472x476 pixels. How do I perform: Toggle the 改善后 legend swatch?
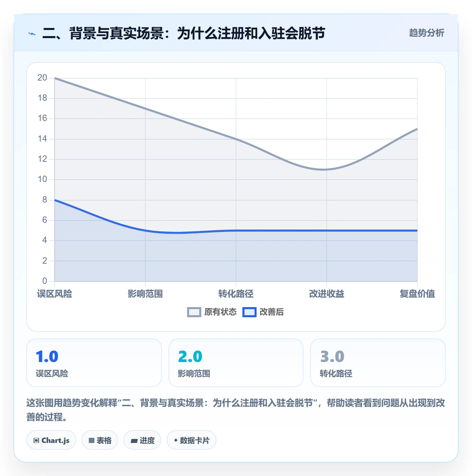pos(249,312)
